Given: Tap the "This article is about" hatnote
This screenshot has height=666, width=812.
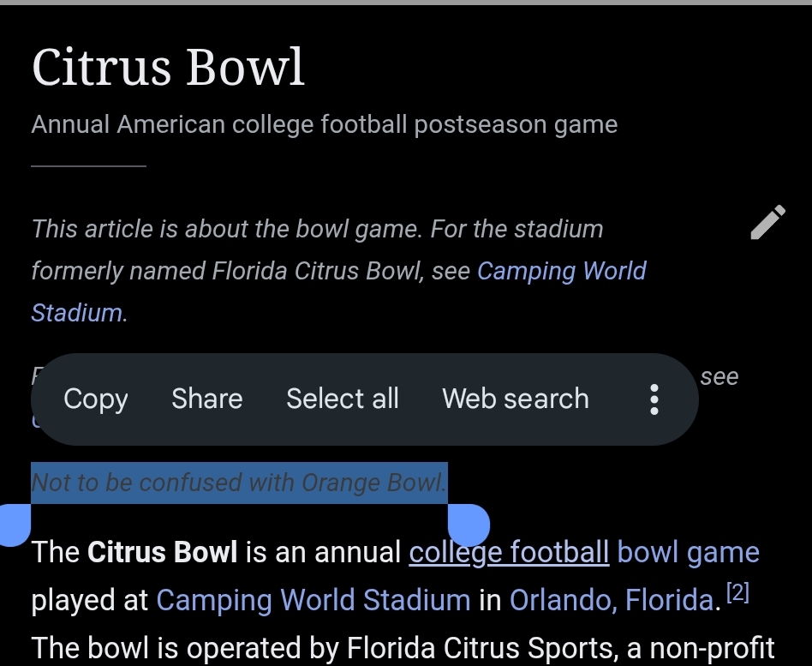Looking at the screenshot, I should (x=317, y=230).
